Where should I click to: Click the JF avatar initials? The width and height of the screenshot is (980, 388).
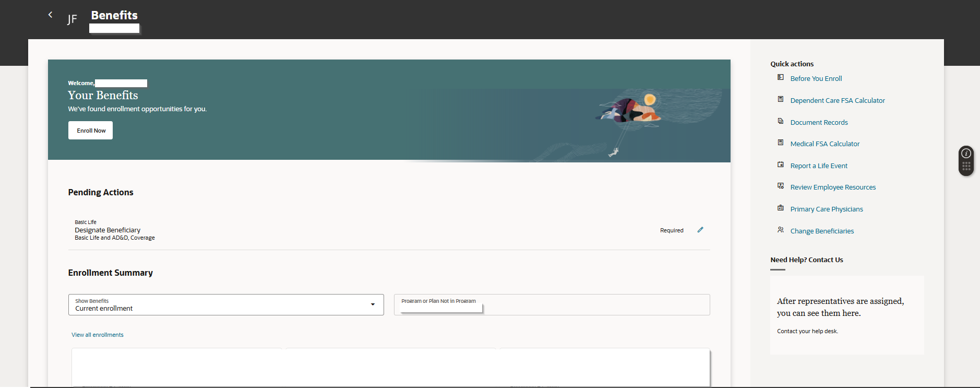[72, 19]
